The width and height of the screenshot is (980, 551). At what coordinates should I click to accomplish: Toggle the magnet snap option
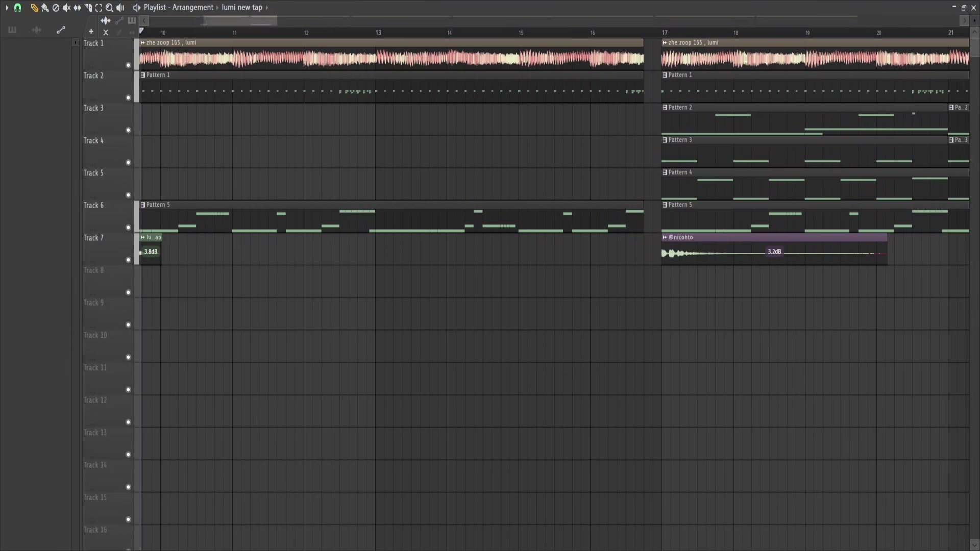(x=18, y=8)
